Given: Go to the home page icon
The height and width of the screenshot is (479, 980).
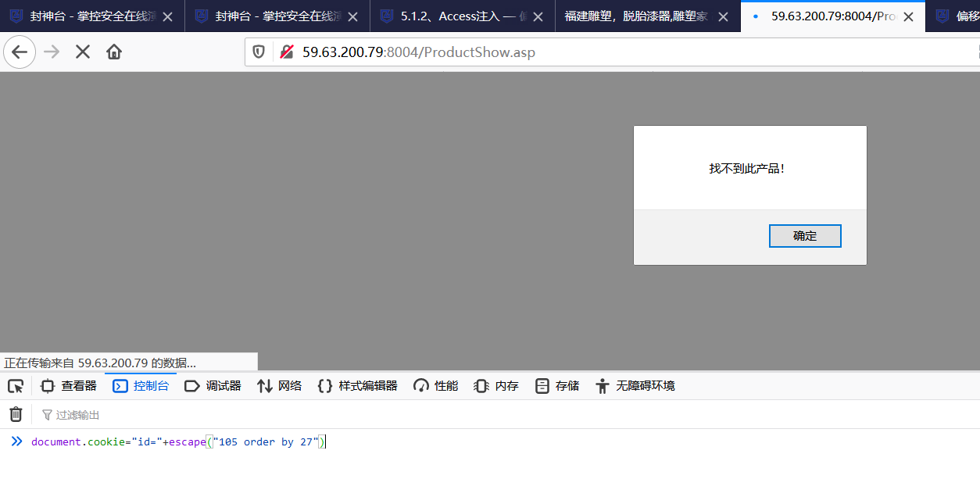Looking at the screenshot, I should click(114, 52).
